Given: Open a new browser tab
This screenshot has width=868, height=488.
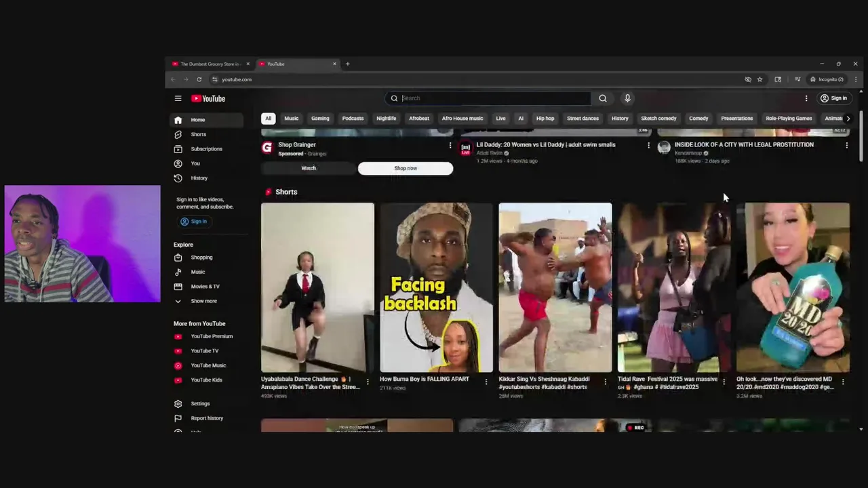Looking at the screenshot, I should pyautogui.click(x=347, y=64).
